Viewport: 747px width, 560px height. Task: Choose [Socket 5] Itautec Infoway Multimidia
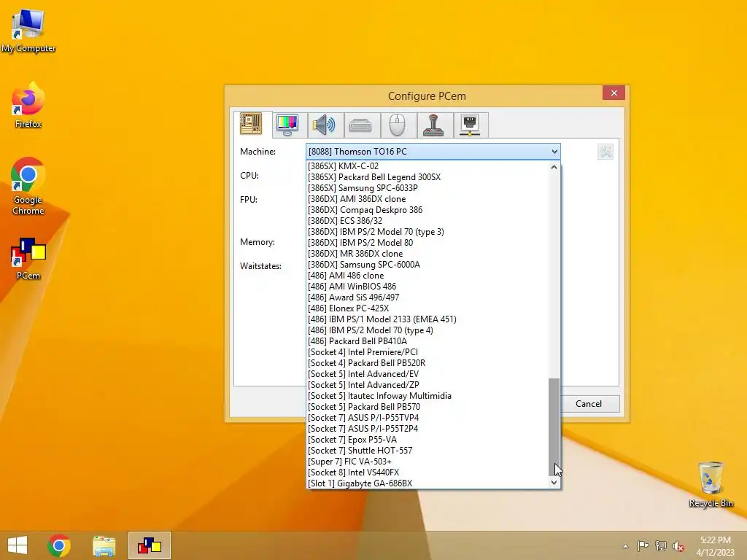coord(427,396)
